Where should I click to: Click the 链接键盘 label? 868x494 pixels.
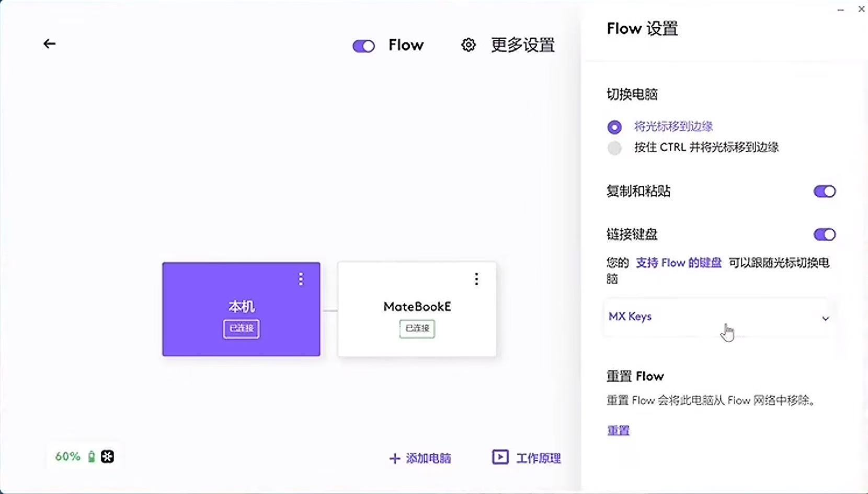pyautogui.click(x=632, y=234)
